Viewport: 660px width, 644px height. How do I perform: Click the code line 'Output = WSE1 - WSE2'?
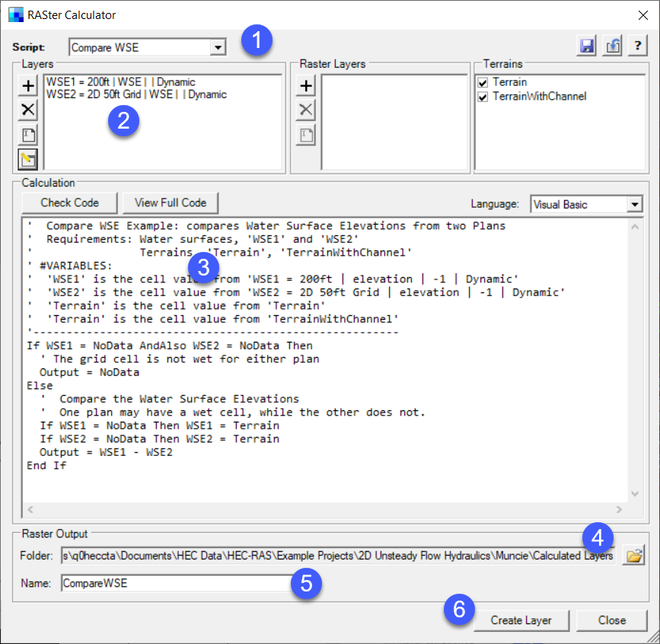point(106,452)
